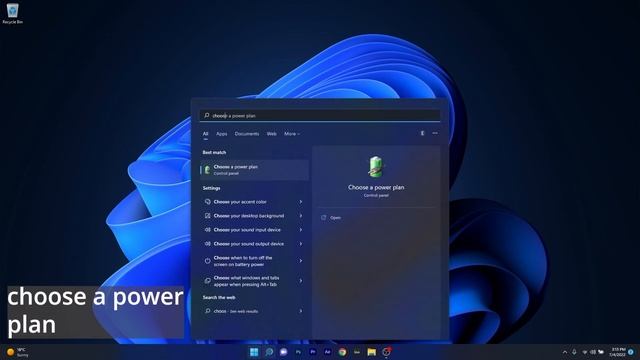Click the sound input device speaker icon
Viewport: 640px width, 360px height.
pos(207,230)
